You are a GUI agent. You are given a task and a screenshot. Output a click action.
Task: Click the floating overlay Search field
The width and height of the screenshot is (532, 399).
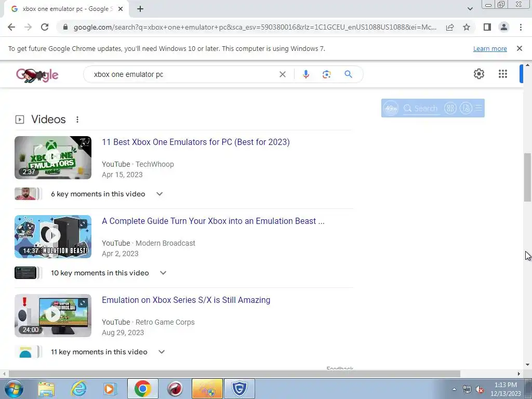point(421,108)
